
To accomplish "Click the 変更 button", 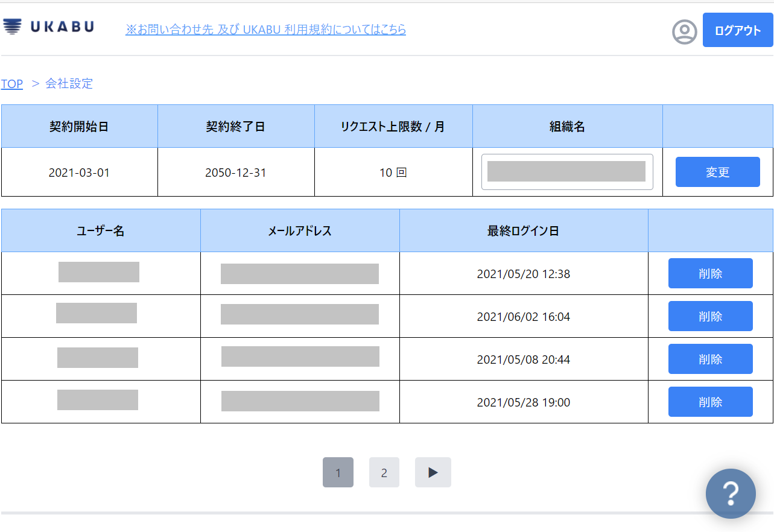I will coord(718,172).
